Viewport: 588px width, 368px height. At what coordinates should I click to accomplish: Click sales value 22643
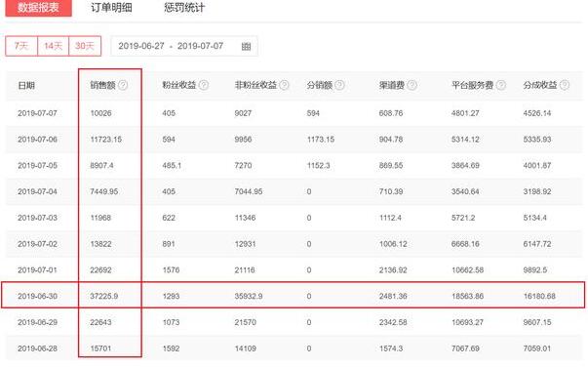tap(100, 322)
